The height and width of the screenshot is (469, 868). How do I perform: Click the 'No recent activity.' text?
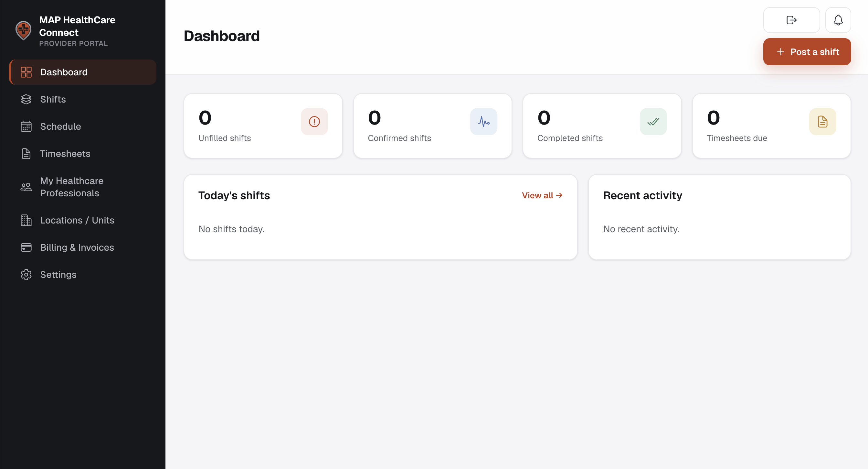tap(641, 229)
